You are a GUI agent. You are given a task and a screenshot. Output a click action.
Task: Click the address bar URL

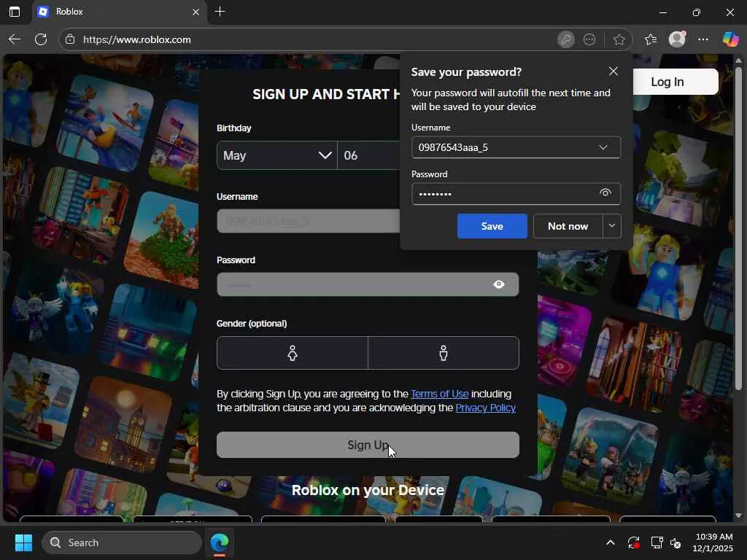tap(136, 39)
